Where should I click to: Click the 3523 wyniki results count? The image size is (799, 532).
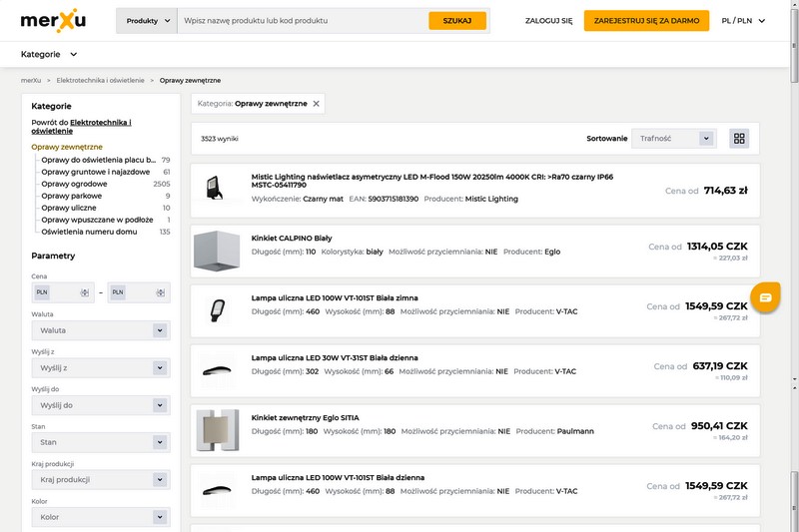(x=220, y=139)
